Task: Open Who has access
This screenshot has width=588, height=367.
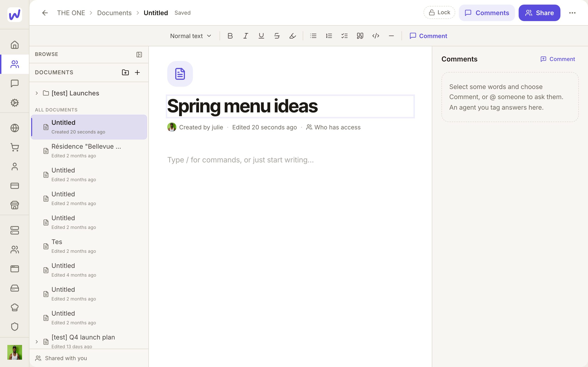Action: (x=333, y=127)
